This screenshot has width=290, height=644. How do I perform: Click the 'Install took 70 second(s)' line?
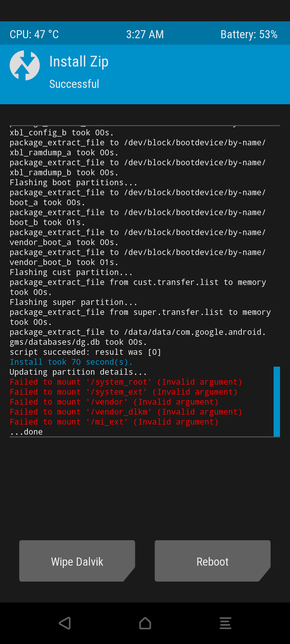click(x=71, y=362)
